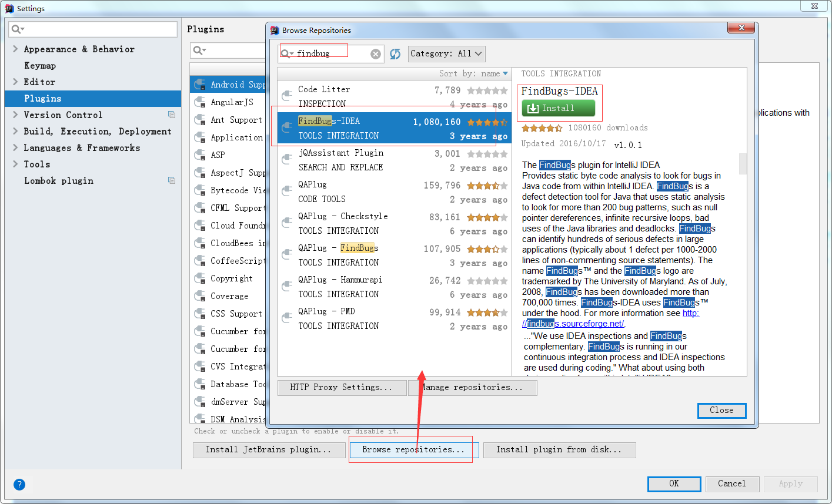Cancel the Settings dialog
Screen dimensions: 832x504
[732, 484]
